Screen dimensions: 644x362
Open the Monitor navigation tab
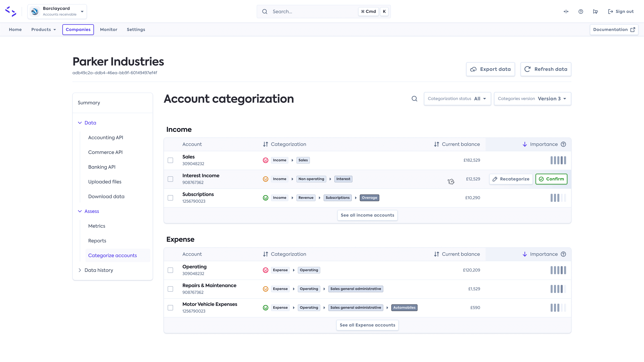(x=108, y=29)
